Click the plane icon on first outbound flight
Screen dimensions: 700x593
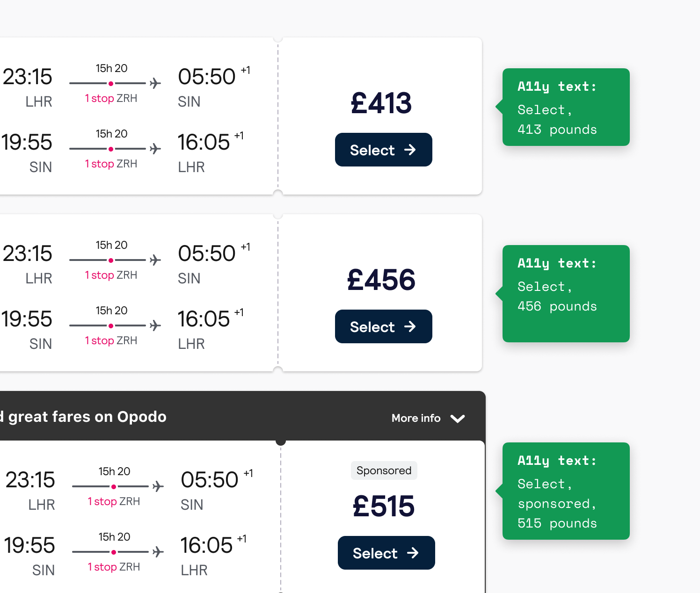(155, 83)
